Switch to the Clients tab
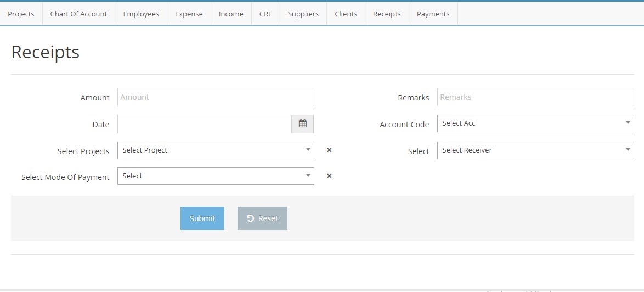 click(346, 14)
